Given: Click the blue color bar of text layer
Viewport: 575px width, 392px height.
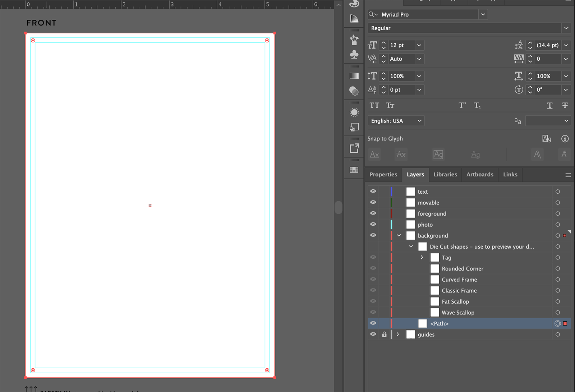Looking at the screenshot, I should [x=391, y=192].
